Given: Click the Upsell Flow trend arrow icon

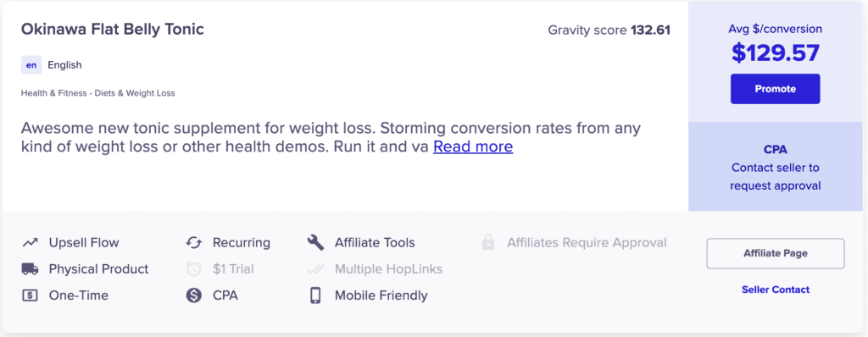Looking at the screenshot, I should pyautogui.click(x=30, y=242).
